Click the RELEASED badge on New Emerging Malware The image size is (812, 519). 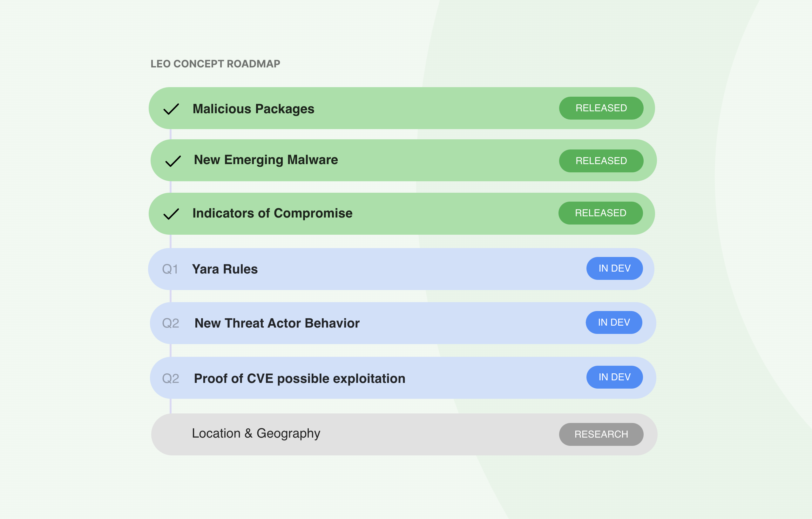coord(601,161)
